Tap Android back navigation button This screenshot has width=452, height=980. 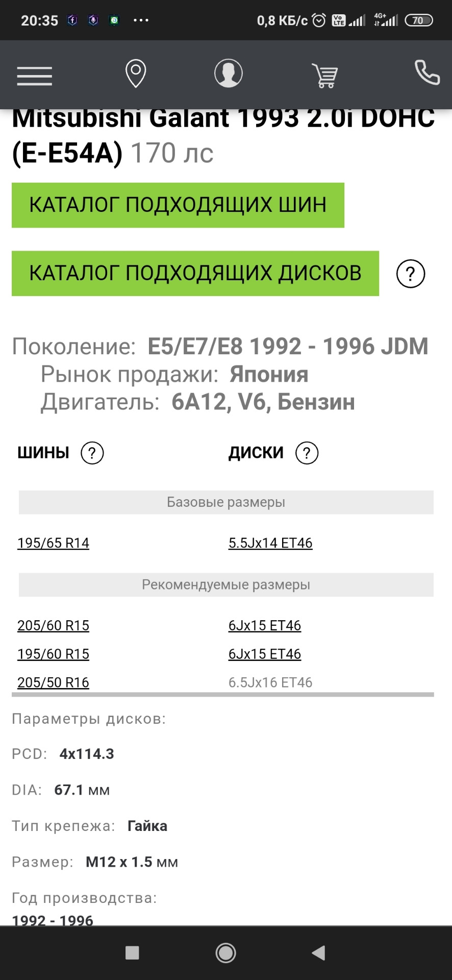tap(319, 953)
